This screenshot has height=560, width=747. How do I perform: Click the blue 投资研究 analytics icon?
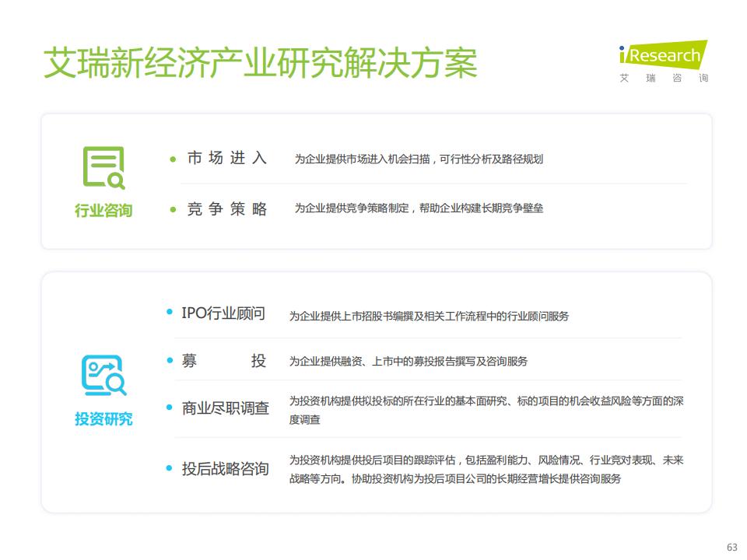click(103, 376)
